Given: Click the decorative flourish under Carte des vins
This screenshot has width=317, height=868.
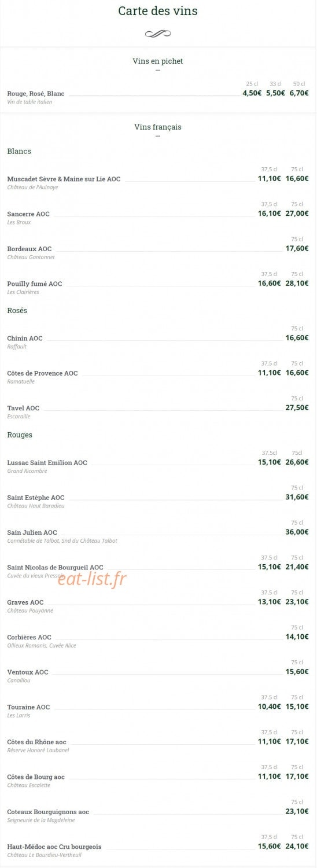Looking at the screenshot, I should click(158, 34).
